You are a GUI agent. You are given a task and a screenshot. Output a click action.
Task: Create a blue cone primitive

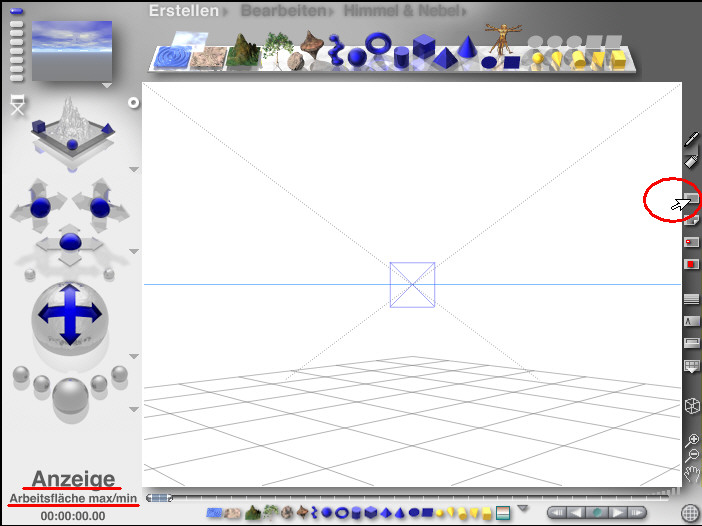pos(467,47)
